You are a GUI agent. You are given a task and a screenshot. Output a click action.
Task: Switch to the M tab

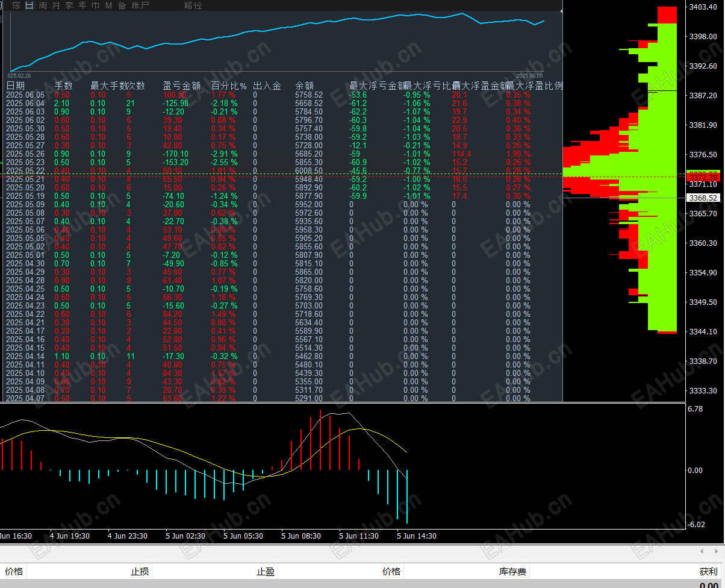pyautogui.click(x=108, y=5)
